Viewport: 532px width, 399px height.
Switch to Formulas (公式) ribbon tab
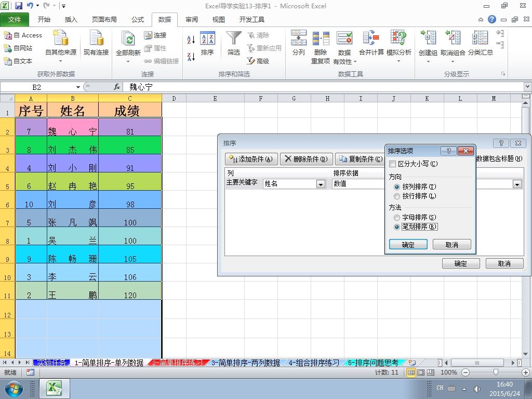138,20
